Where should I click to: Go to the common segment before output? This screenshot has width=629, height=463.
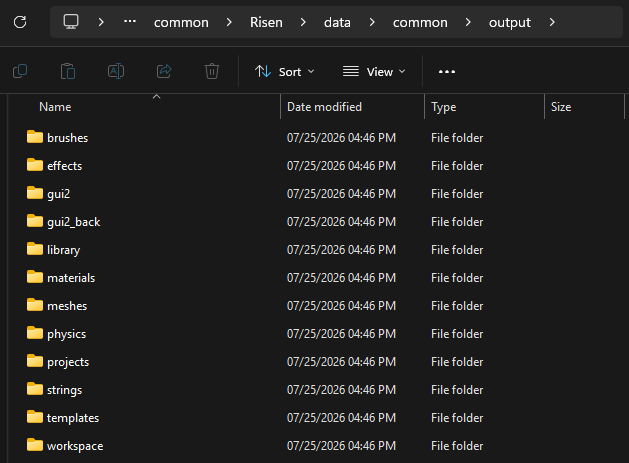tap(420, 22)
